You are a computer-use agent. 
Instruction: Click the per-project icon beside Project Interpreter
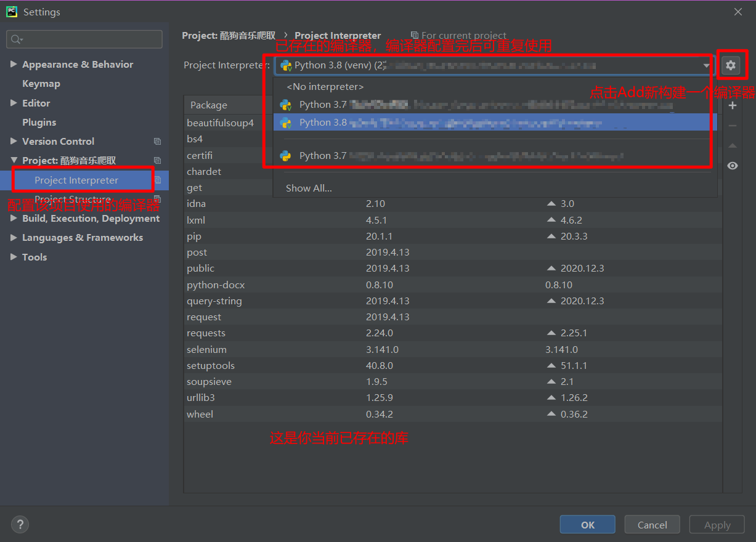coord(158,180)
